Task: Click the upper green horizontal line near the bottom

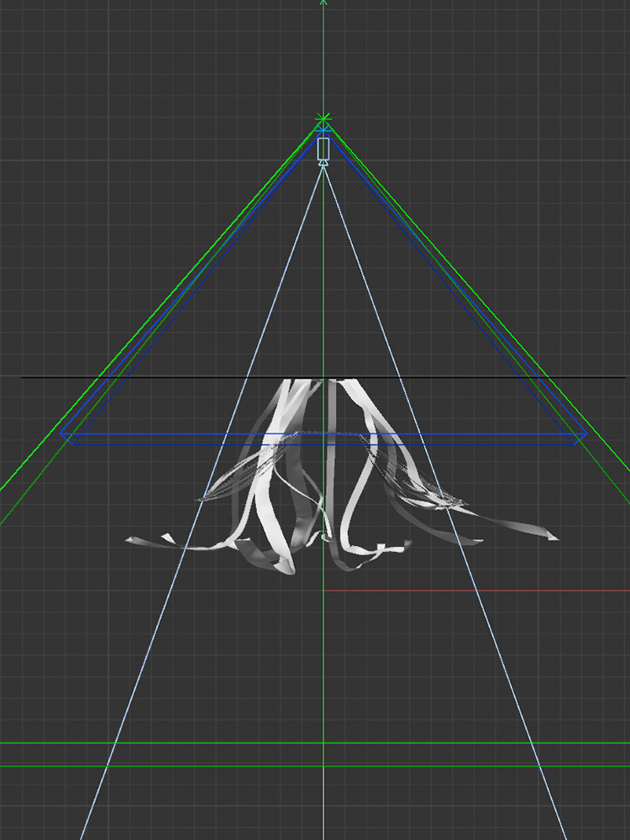Action: tap(168, 743)
